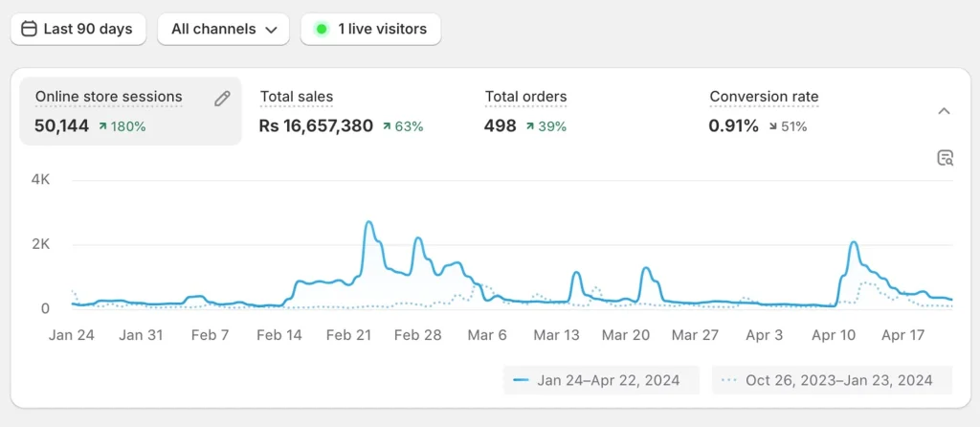Open the Last 90 days date picker
This screenshot has width=980, height=427.
click(x=78, y=29)
